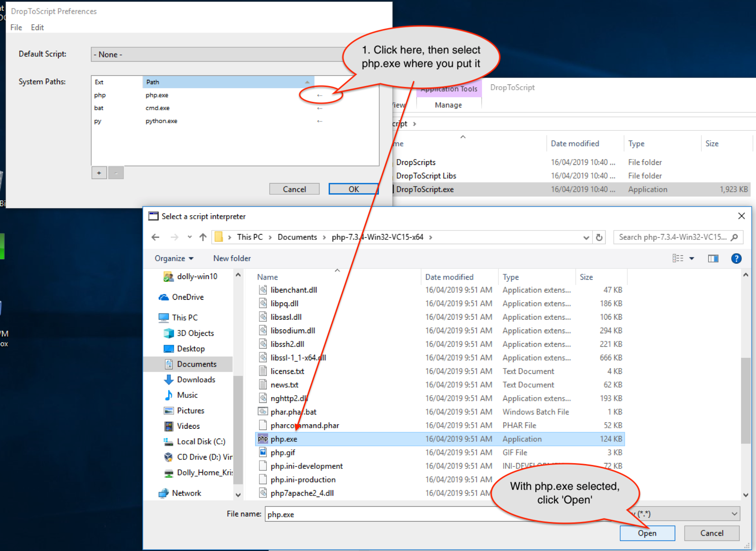Open the Organize dropdown menu
Viewport: 756px width, 551px height.
pos(174,258)
